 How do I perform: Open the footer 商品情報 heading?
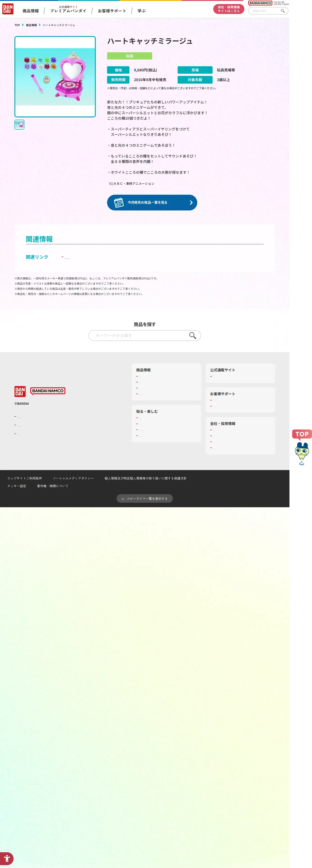(x=143, y=370)
